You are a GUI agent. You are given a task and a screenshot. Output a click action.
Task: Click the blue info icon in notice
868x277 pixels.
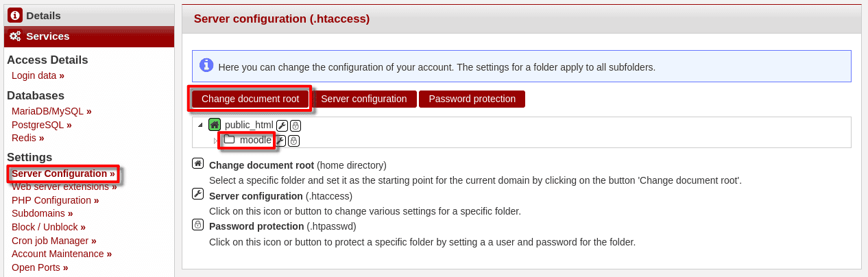point(206,65)
